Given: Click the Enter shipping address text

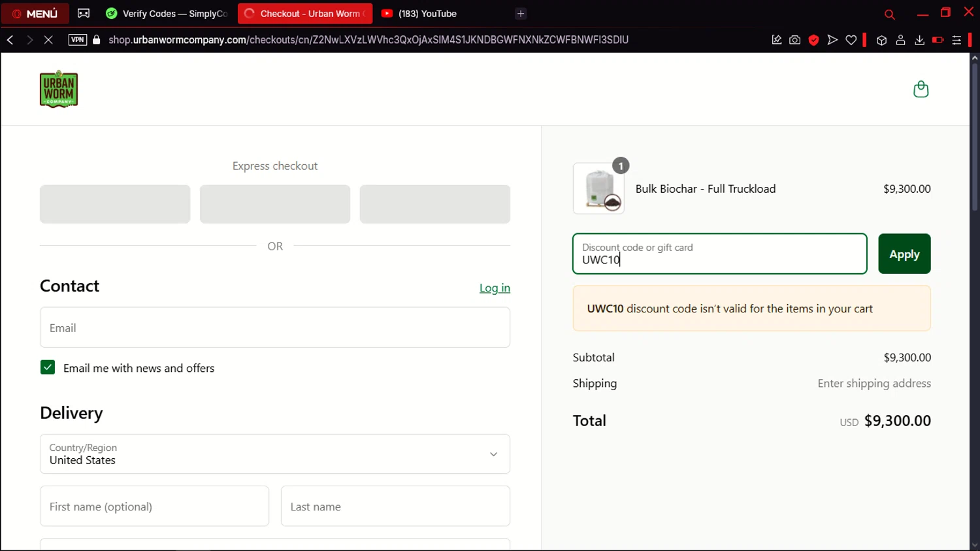Looking at the screenshot, I should click(x=874, y=384).
